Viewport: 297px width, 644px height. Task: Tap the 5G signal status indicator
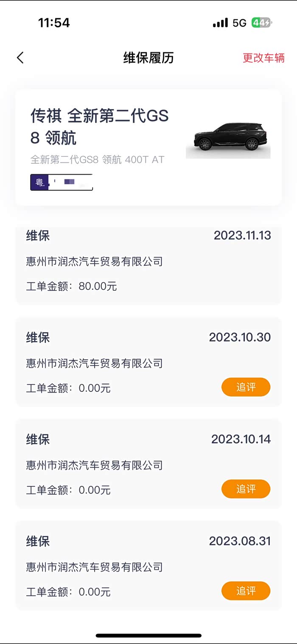239,23
